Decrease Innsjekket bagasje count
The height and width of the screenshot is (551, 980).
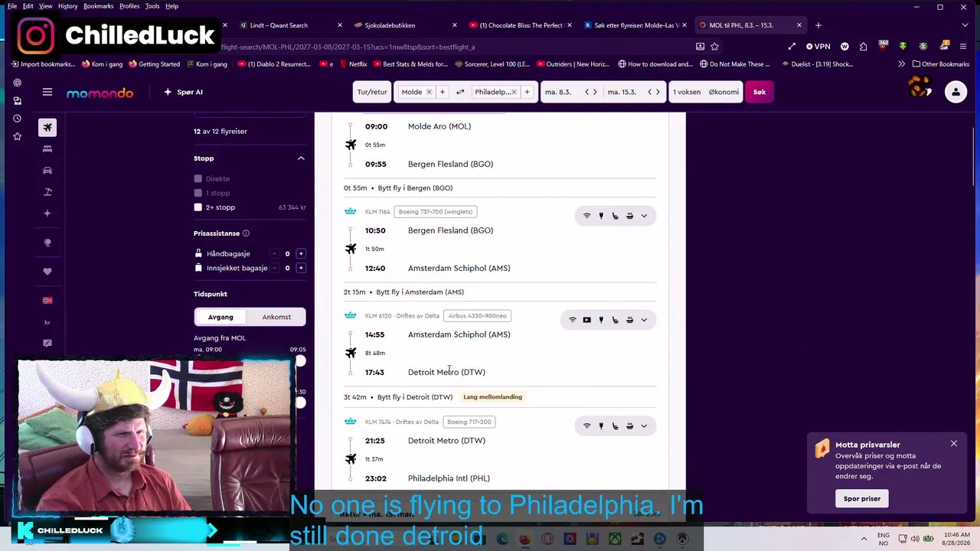[274, 268]
